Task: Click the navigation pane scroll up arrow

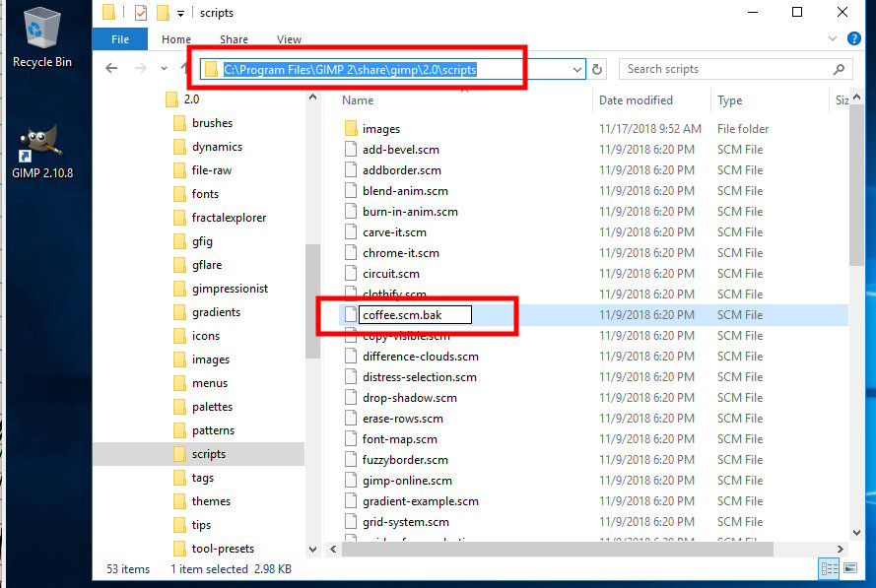Action: [x=313, y=98]
